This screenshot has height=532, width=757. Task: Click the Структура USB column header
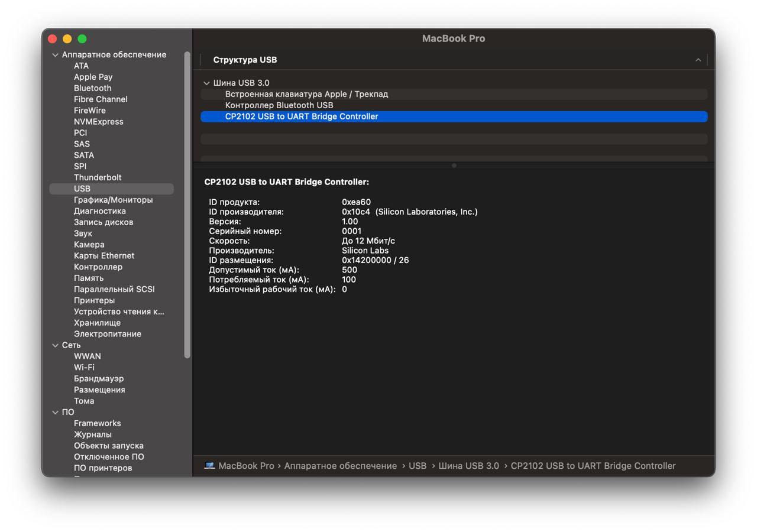(245, 60)
